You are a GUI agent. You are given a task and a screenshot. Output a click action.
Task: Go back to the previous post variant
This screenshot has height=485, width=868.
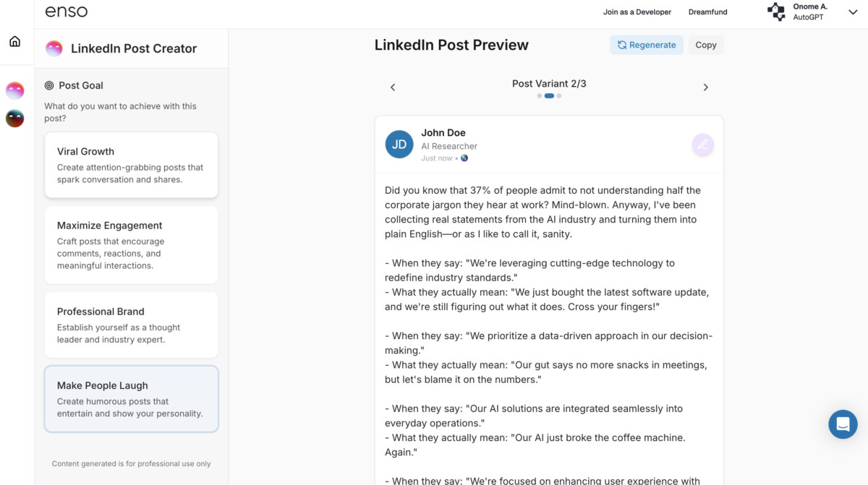(x=393, y=87)
